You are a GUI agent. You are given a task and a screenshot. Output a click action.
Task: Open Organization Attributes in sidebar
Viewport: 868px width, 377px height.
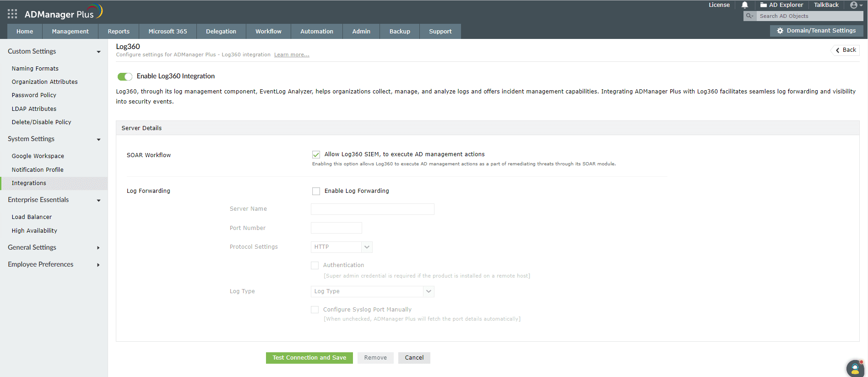(45, 82)
